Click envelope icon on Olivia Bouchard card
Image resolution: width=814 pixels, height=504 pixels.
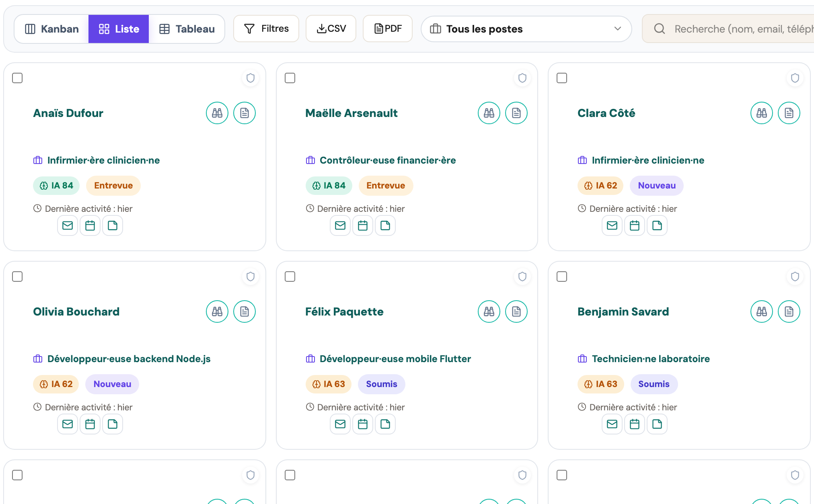[68, 424]
